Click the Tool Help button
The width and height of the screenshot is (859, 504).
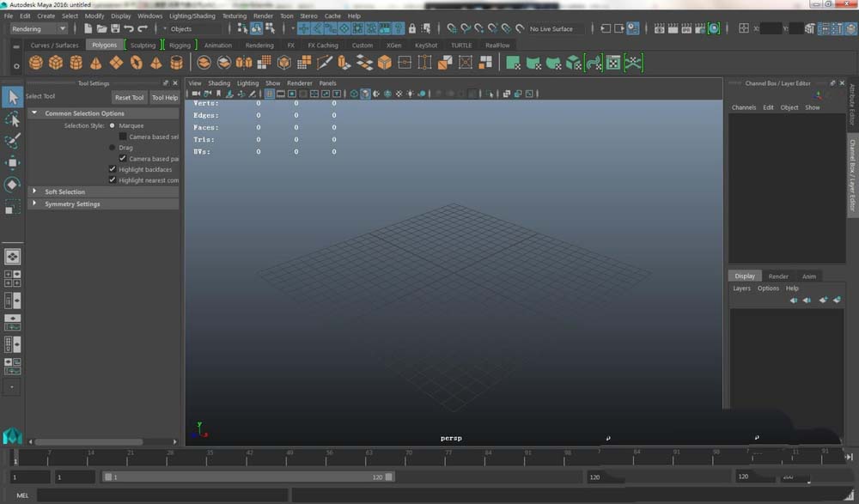164,97
